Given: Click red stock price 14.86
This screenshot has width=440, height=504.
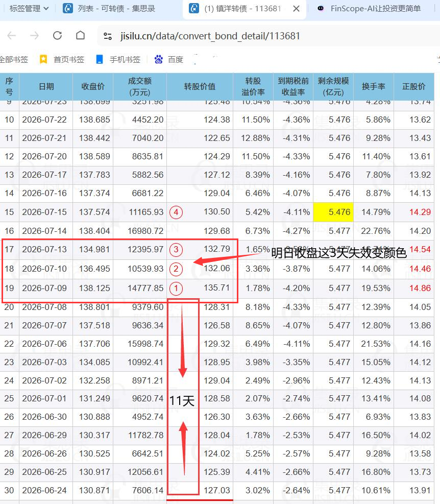Looking at the screenshot, I should [x=420, y=289].
